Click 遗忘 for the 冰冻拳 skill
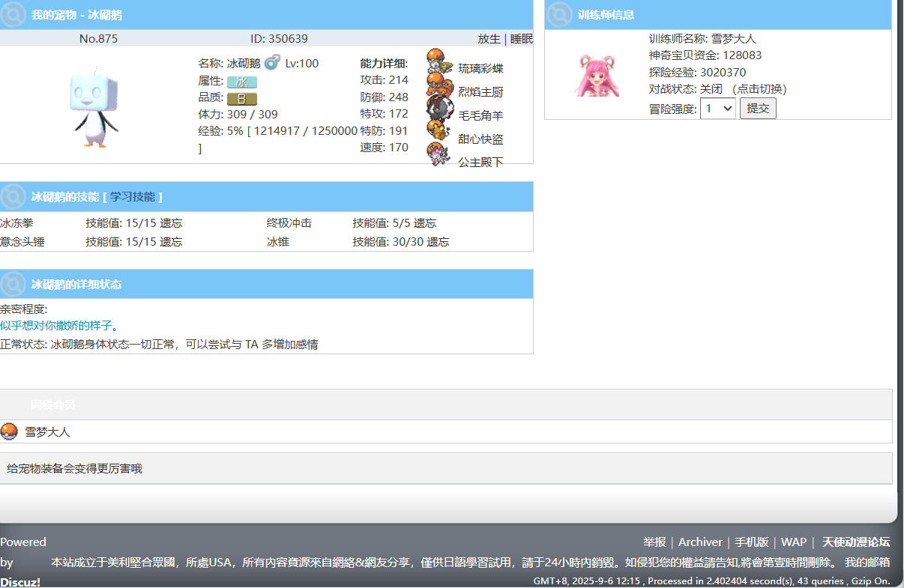 (171, 223)
